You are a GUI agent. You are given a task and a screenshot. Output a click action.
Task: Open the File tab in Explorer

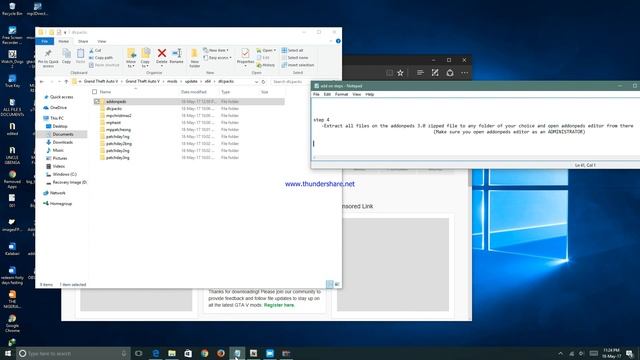tap(44, 41)
